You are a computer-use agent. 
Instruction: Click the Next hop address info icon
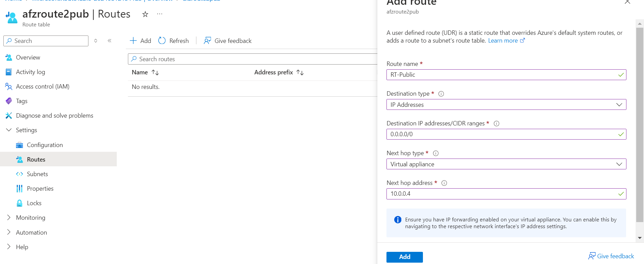[x=444, y=183]
